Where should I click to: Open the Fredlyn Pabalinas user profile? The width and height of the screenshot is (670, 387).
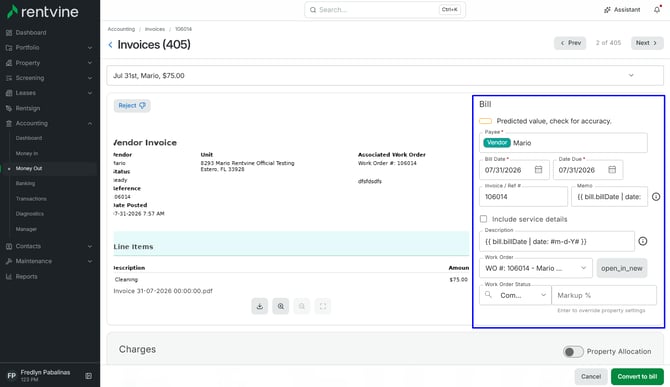[x=38, y=375]
